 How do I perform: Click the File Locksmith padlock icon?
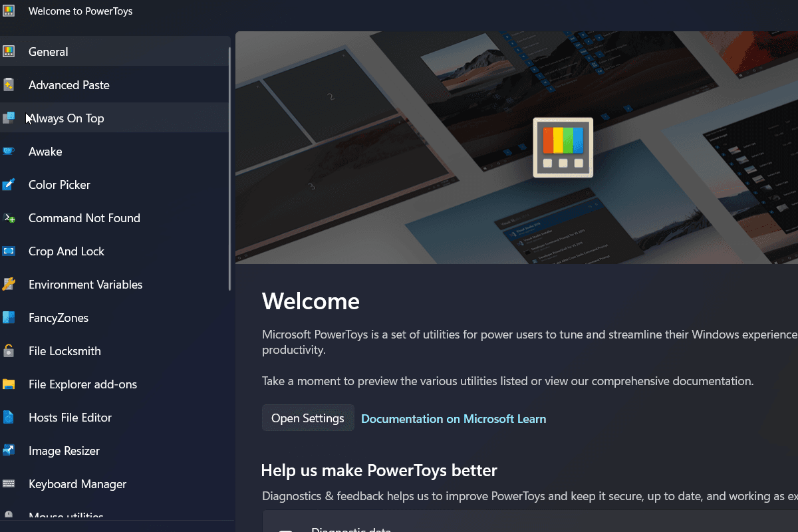(8, 350)
